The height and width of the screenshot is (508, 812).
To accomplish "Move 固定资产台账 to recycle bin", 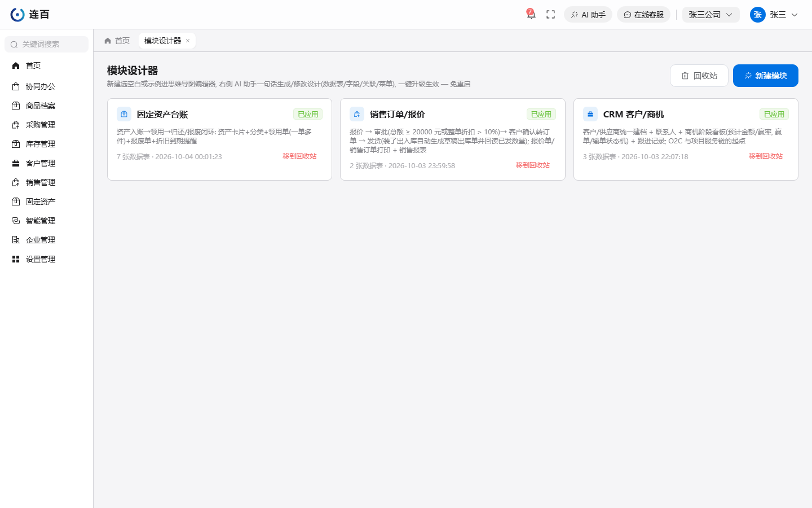I will [299, 156].
